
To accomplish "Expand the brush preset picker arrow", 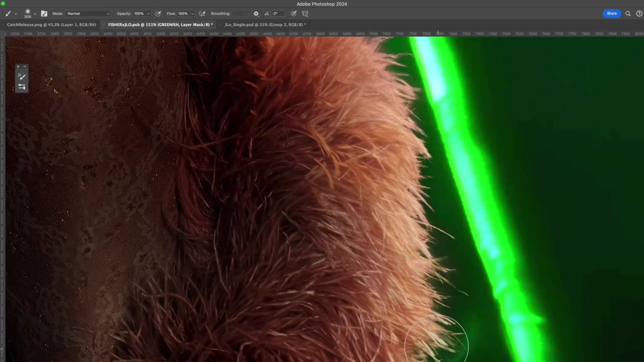I will (34, 14).
